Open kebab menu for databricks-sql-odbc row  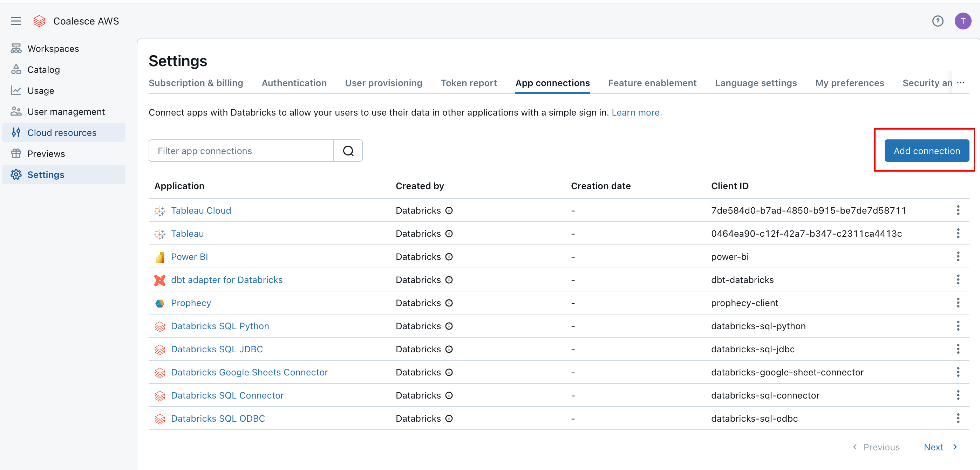pyautogui.click(x=958, y=419)
